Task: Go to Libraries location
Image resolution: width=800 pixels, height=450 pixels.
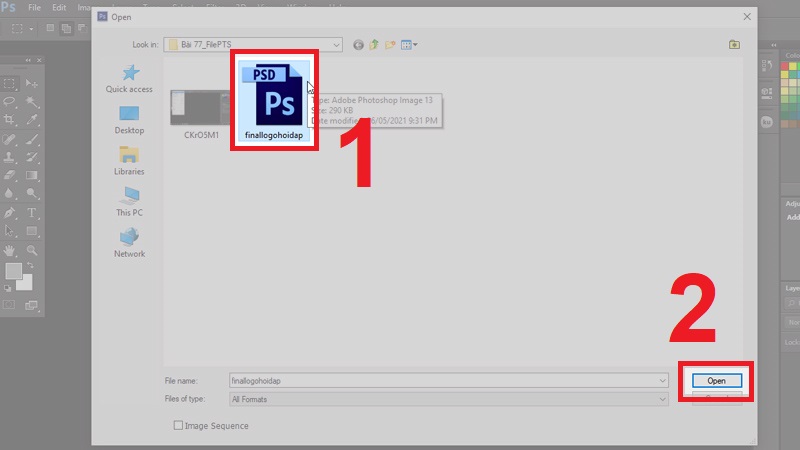Action: click(x=129, y=161)
